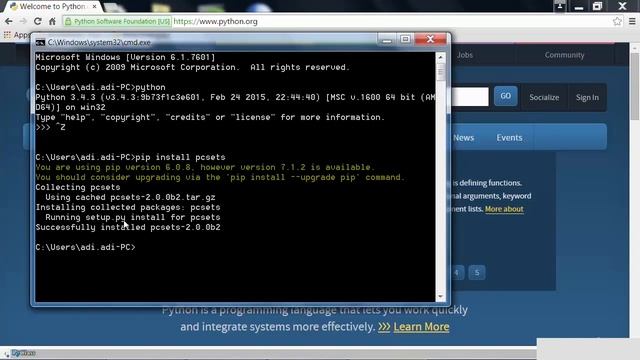Click the 'Collecting pcsets' line
640x360 pixels.
[x=78, y=187]
